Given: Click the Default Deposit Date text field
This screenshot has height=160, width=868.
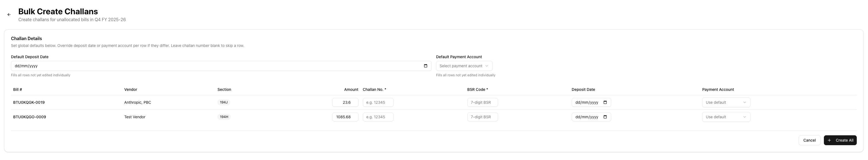Looking at the screenshot, I should click(x=202, y=66).
